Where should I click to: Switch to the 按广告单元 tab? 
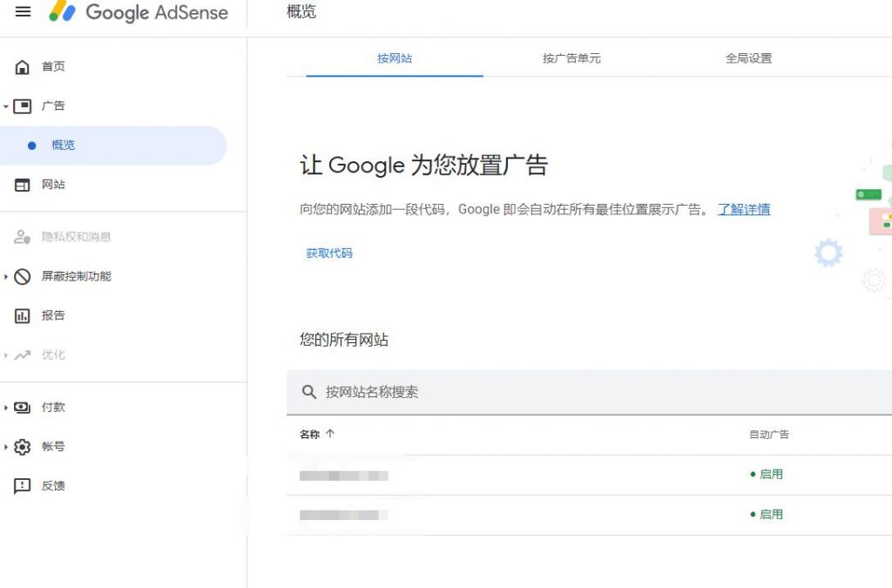[x=571, y=58]
